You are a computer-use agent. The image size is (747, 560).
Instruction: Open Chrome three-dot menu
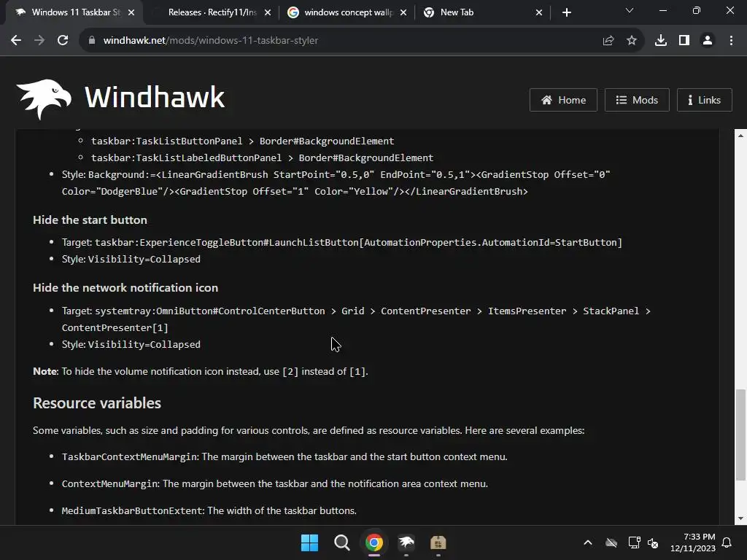[731, 41]
